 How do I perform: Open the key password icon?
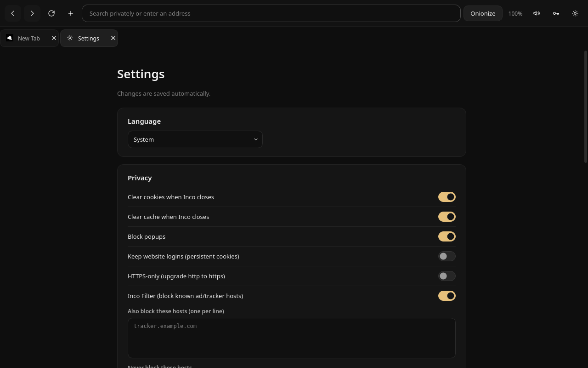[556, 13]
